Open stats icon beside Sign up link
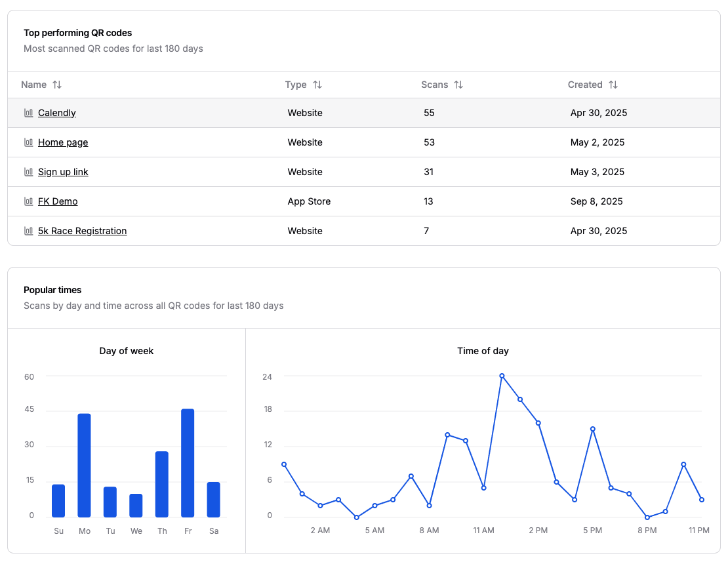 coord(28,172)
